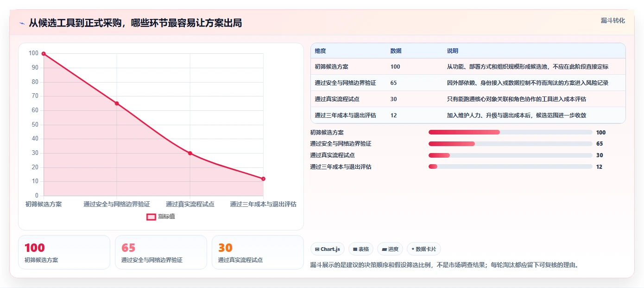
Task: Click the progress bar for 通过三年成本与退出评估
Action: click(x=511, y=166)
